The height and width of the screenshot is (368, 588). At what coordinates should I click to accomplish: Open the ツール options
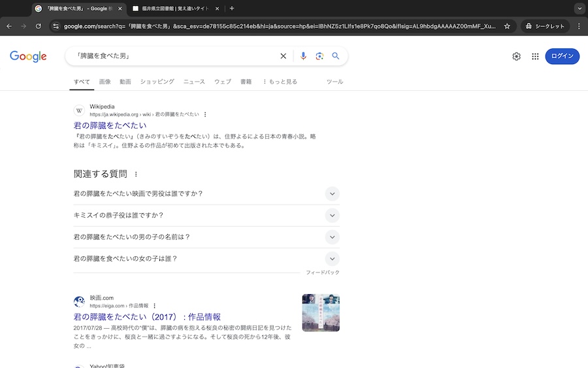click(x=335, y=82)
